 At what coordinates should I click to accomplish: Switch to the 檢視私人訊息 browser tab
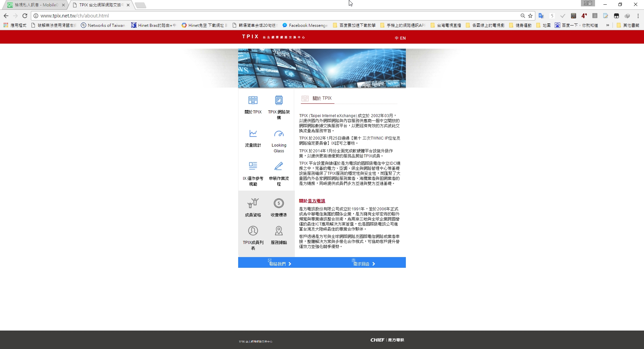pyautogui.click(x=36, y=5)
